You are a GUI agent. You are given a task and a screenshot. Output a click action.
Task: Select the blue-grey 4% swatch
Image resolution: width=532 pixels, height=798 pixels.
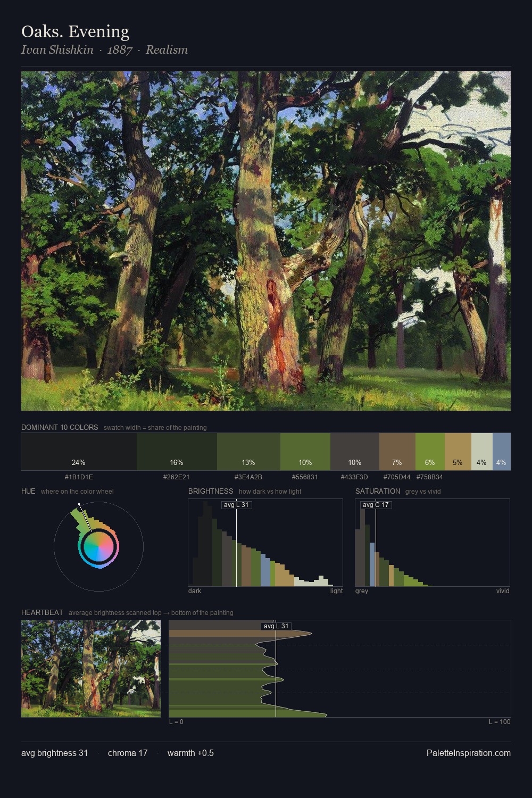502,452
